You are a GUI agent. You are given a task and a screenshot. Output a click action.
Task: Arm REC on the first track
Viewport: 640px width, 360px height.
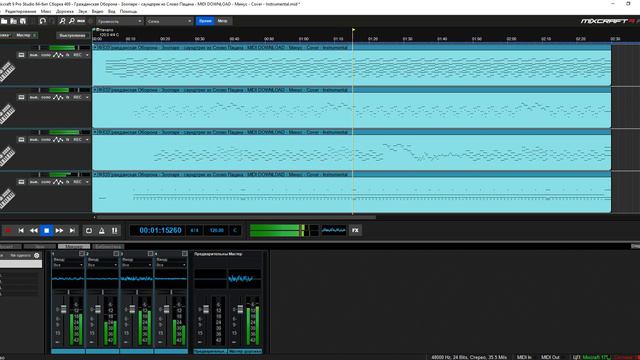[77, 55]
